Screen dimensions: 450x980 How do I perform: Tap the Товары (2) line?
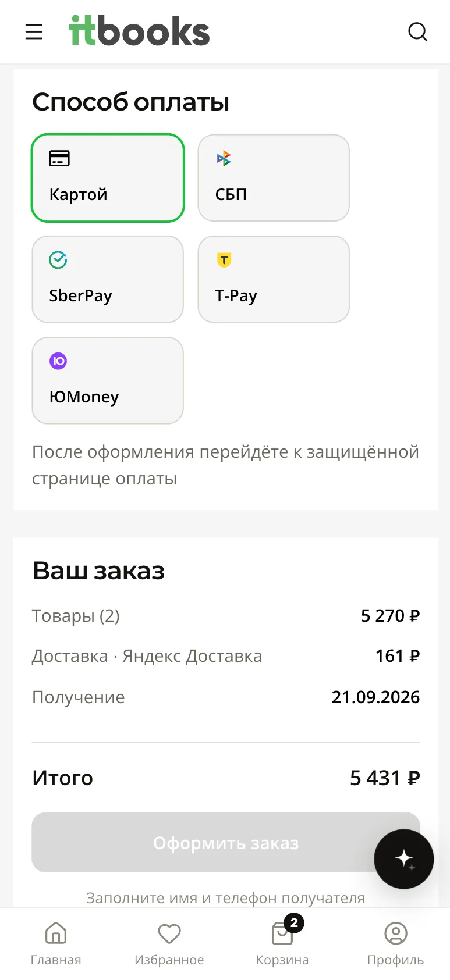(226, 615)
